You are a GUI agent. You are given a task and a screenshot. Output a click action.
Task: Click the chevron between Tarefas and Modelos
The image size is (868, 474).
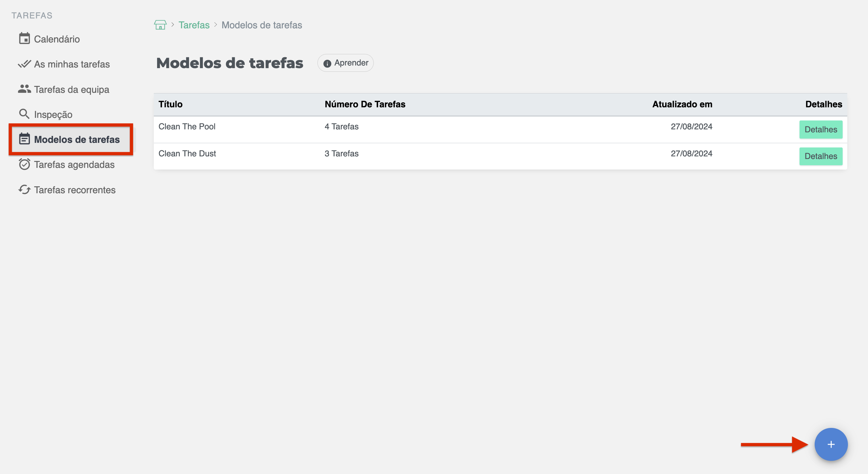tap(215, 25)
